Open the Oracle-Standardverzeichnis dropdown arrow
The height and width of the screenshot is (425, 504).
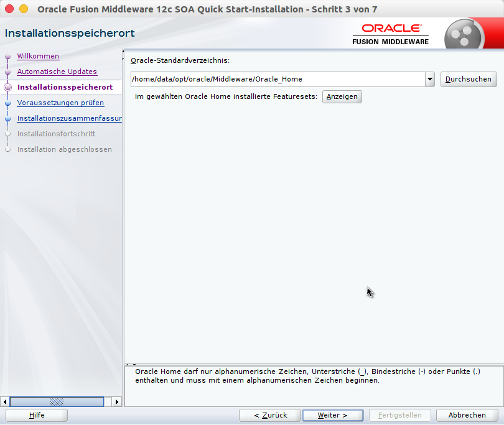pos(430,79)
